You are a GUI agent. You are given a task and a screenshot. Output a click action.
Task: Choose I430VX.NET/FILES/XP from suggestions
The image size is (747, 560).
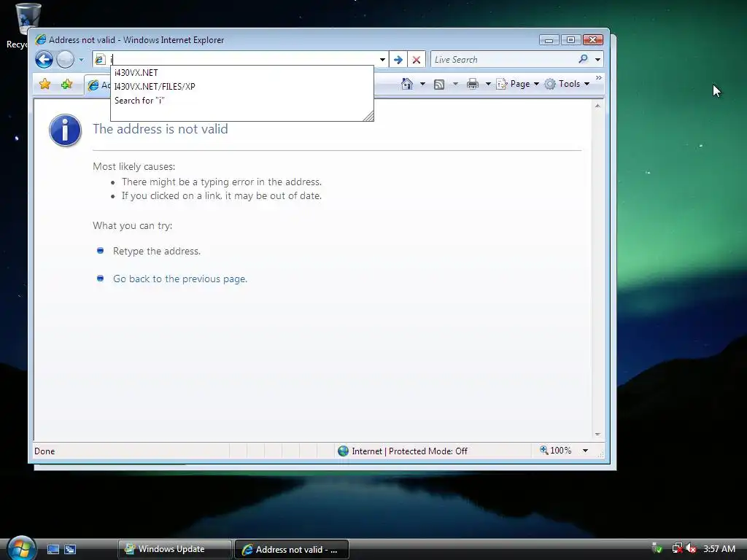coord(242,87)
